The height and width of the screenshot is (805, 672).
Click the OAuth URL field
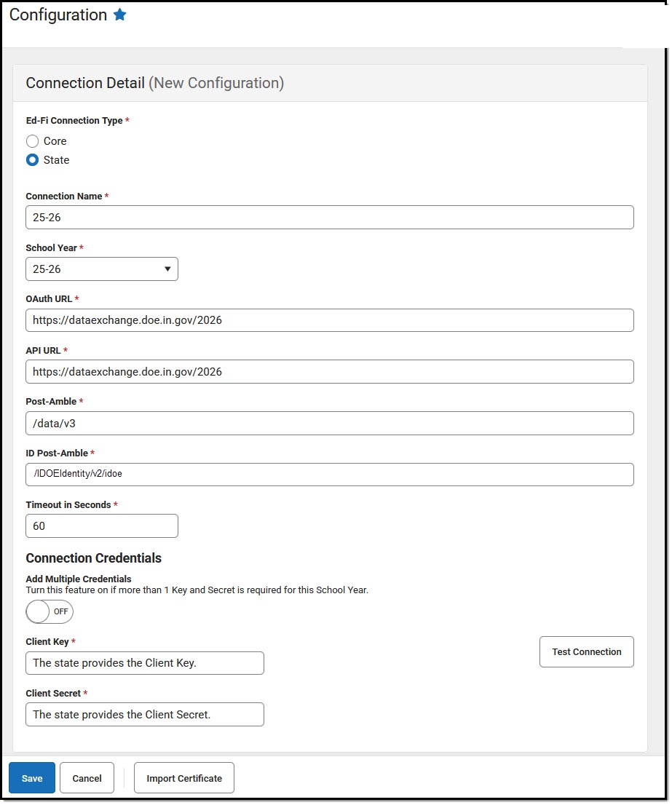[x=329, y=320]
